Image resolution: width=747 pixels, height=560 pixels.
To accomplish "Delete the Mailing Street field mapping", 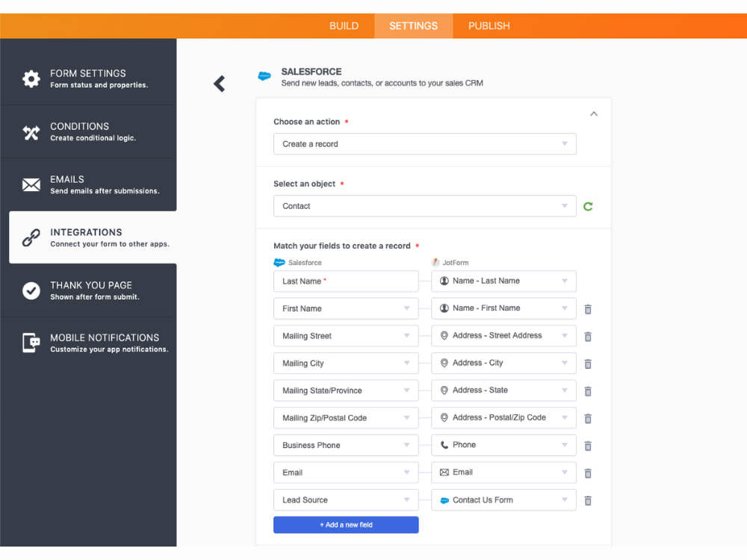I will click(588, 336).
